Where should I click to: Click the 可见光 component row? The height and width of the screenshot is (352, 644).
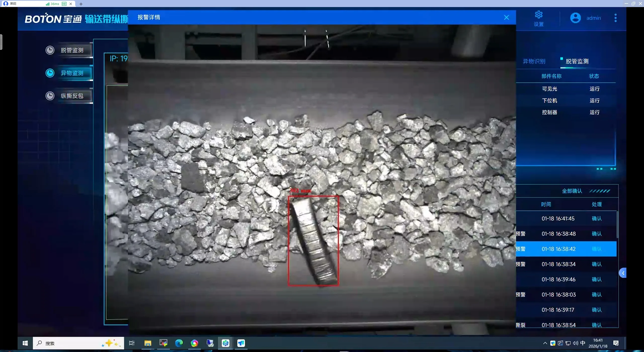click(x=566, y=89)
